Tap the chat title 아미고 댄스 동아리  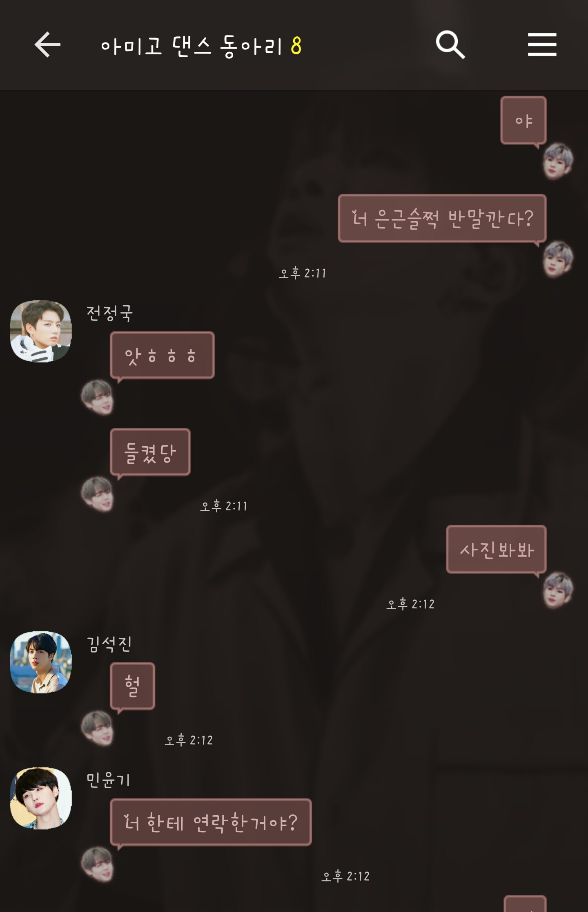(x=192, y=46)
